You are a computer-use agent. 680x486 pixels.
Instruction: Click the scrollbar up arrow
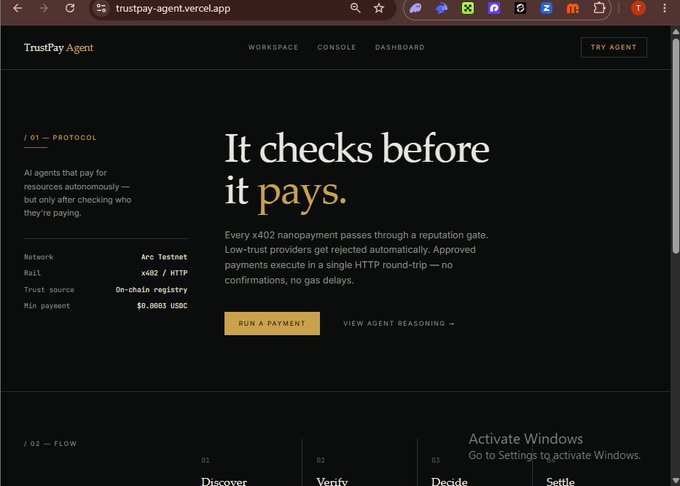(675, 32)
